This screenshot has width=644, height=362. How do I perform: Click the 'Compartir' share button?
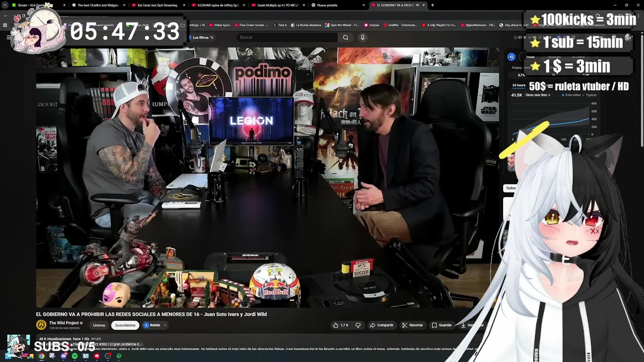(381, 325)
